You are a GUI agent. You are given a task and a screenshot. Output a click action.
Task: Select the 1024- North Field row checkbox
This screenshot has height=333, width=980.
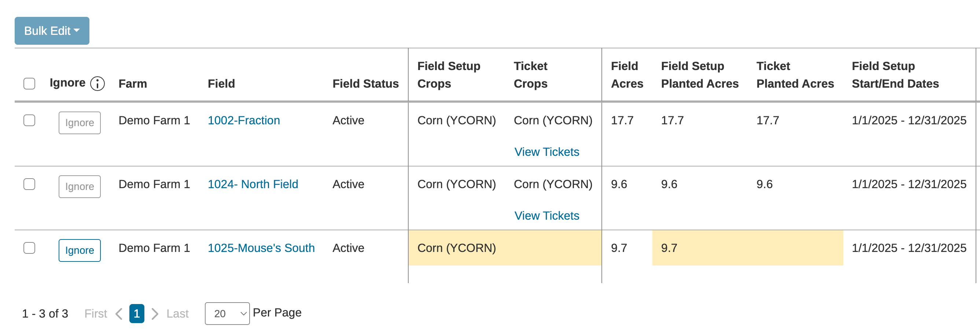coord(29,184)
